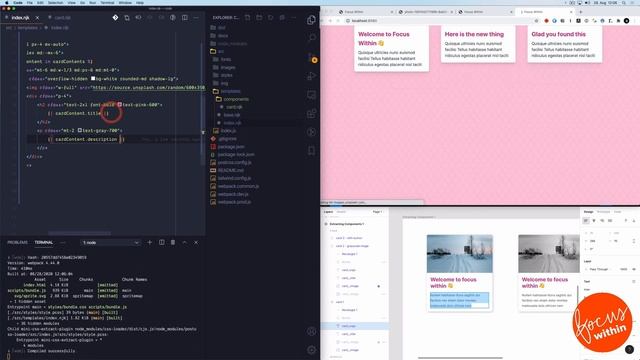
Task: Click text-gray-700 color swatch in code
Action: (80, 130)
